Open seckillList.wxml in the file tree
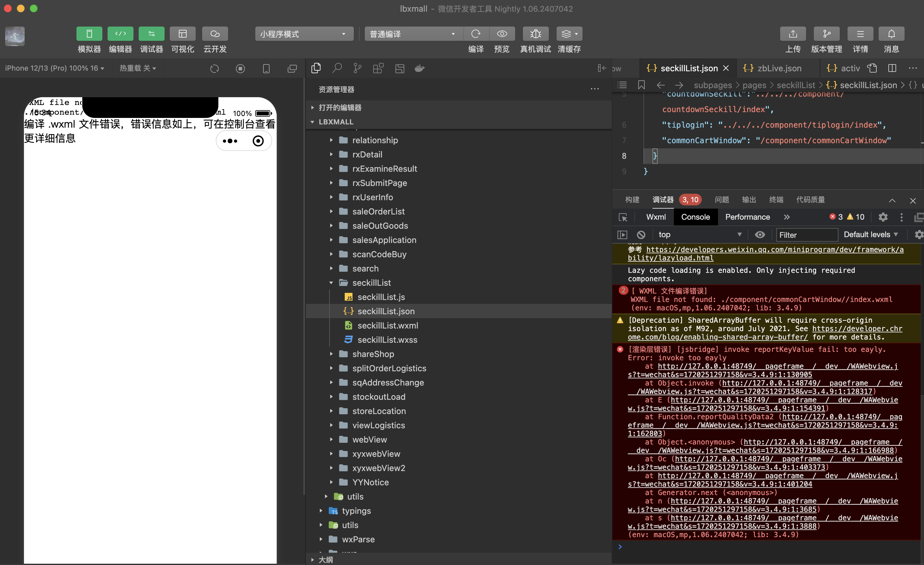The width and height of the screenshot is (924, 565). pyautogui.click(x=387, y=326)
